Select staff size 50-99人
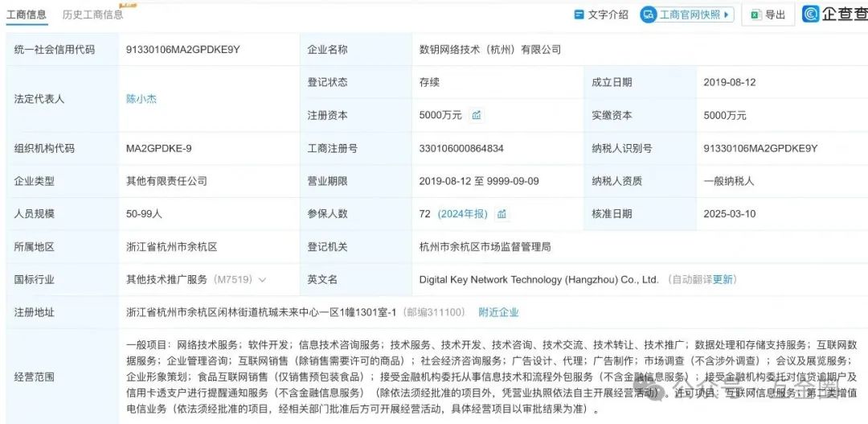 pos(144,214)
